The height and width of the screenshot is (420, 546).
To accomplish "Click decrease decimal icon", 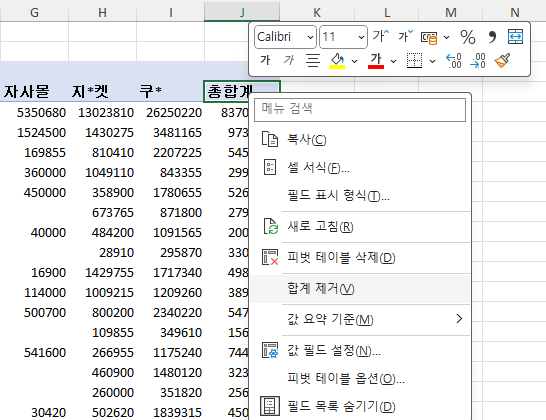I will 478,61.
